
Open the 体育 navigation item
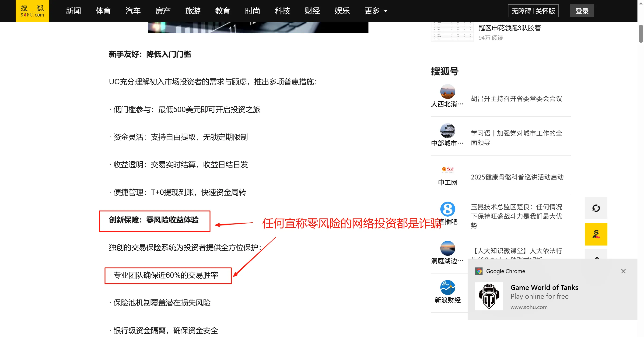pyautogui.click(x=103, y=11)
